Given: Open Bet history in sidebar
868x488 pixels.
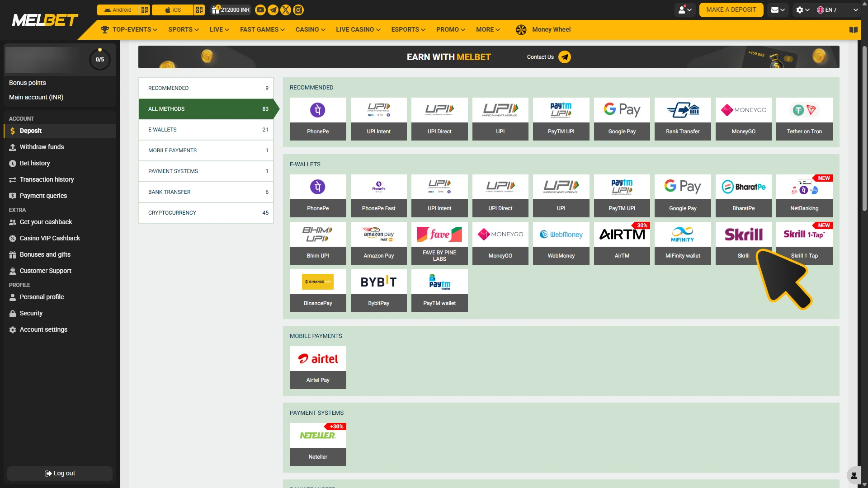Looking at the screenshot, I should click(x=60, y=164).
